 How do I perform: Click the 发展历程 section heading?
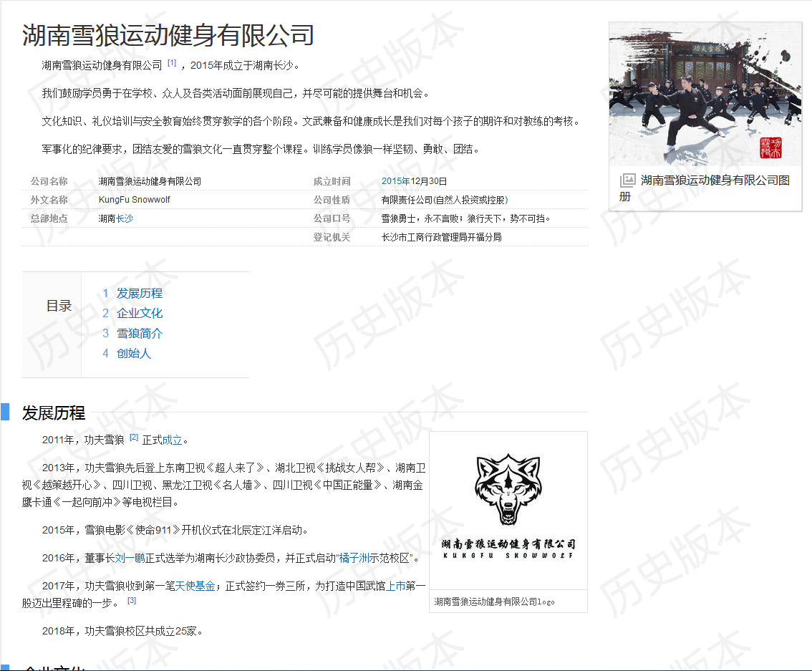(53, 413)
